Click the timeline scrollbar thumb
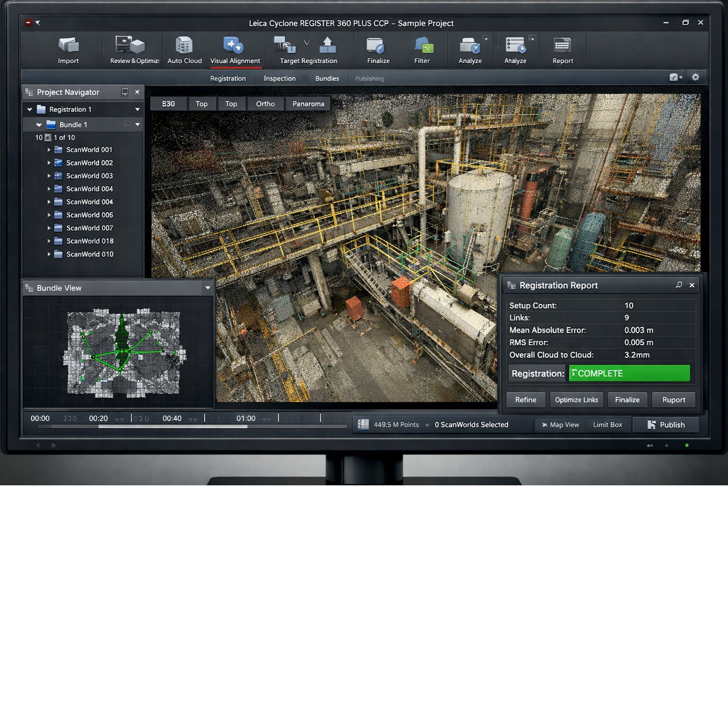 [173, 427]
